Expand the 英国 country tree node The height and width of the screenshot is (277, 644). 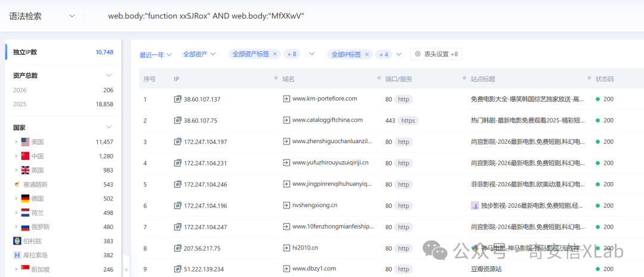[x=17, y=170]
